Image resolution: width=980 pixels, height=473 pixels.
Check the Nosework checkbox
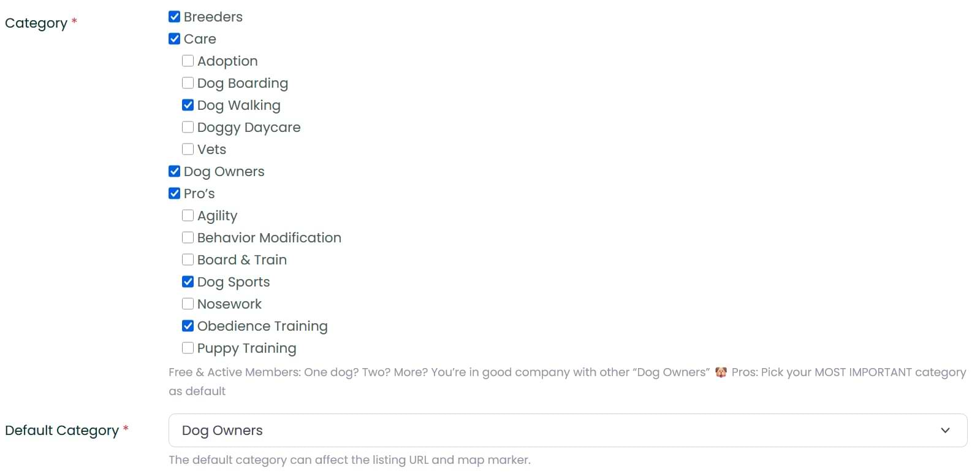pos(188,304)
